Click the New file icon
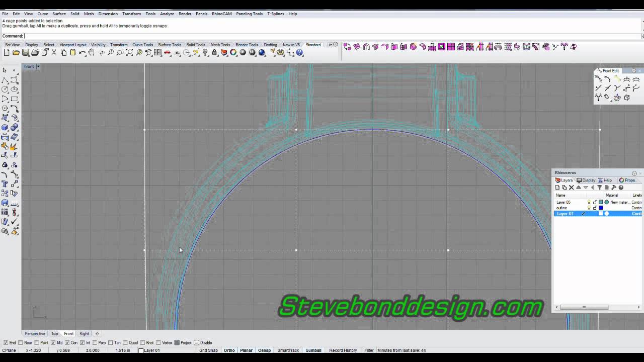The height and width of the screenshot is (362, 644). coord(7,52)
